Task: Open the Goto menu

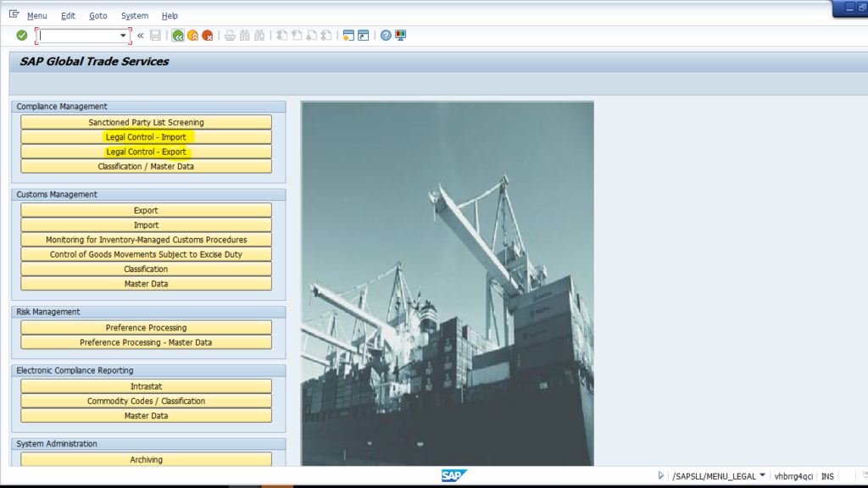Action: (x=98, y=15)
